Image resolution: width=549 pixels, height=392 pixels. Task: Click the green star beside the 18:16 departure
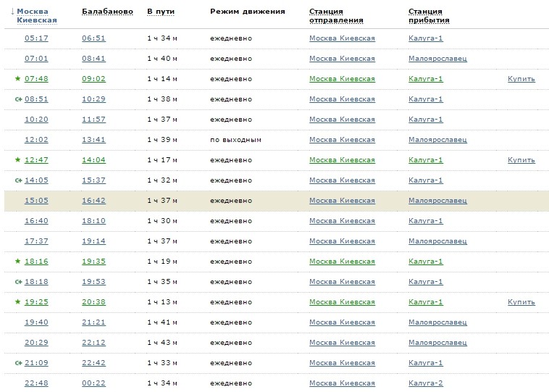point(18,261)
